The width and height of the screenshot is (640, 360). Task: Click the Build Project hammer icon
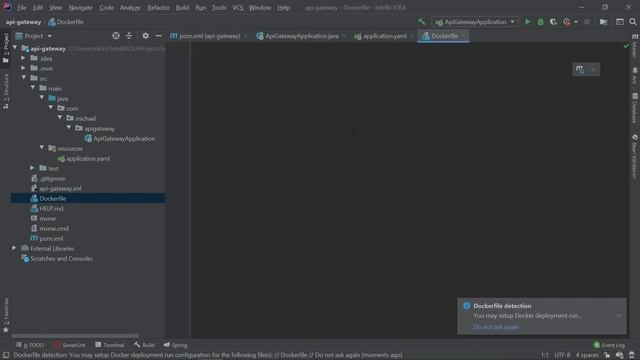pos(421,22)
